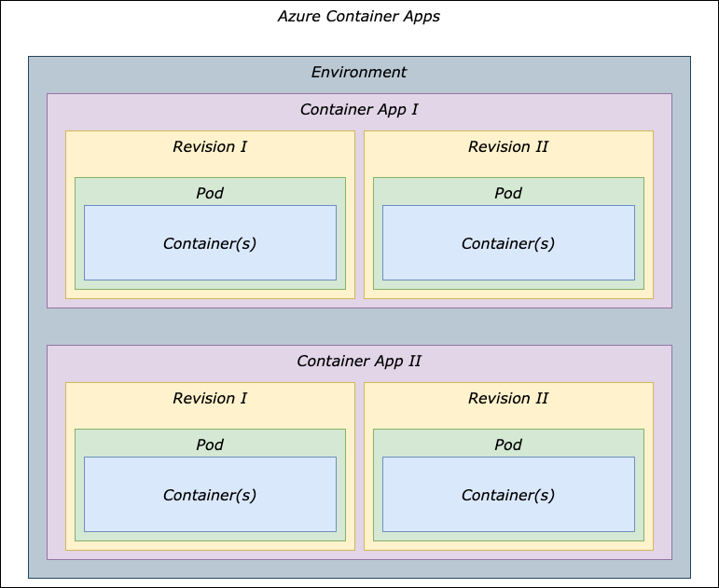Select Container(s) box in Container App I Revision II
The height and width of the screenshot is (588, 719).
tap(508, 243)
